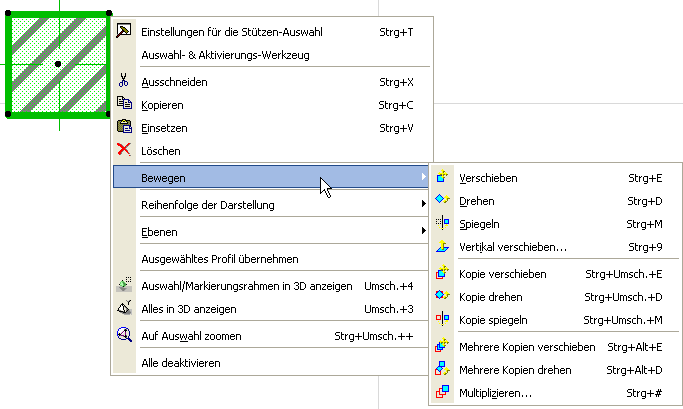
Task: Click the Multiplizieren icon
Action: pos(443,394)
